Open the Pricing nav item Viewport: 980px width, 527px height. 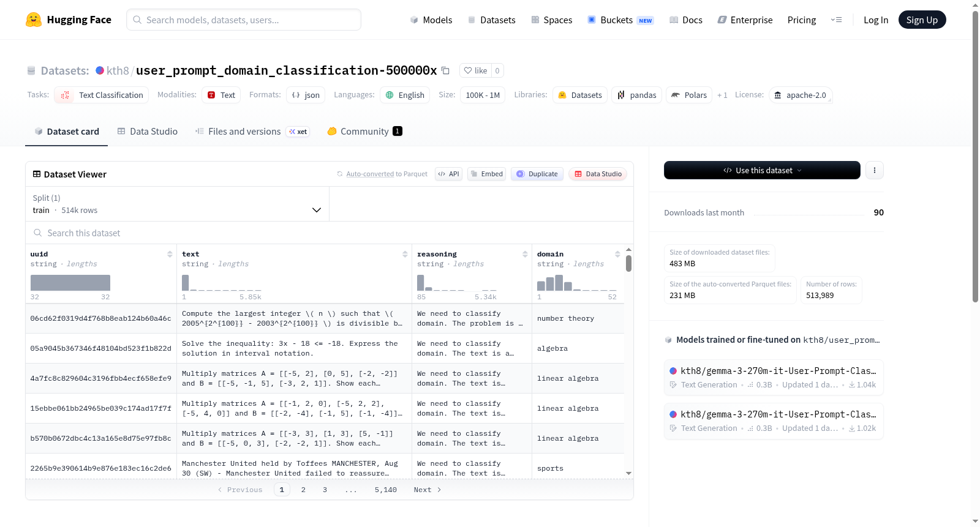coord(802,20)
